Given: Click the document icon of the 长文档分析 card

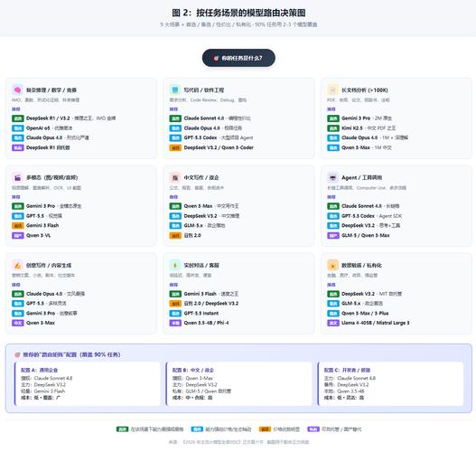Looking at the screenshot, I should 332,89.
